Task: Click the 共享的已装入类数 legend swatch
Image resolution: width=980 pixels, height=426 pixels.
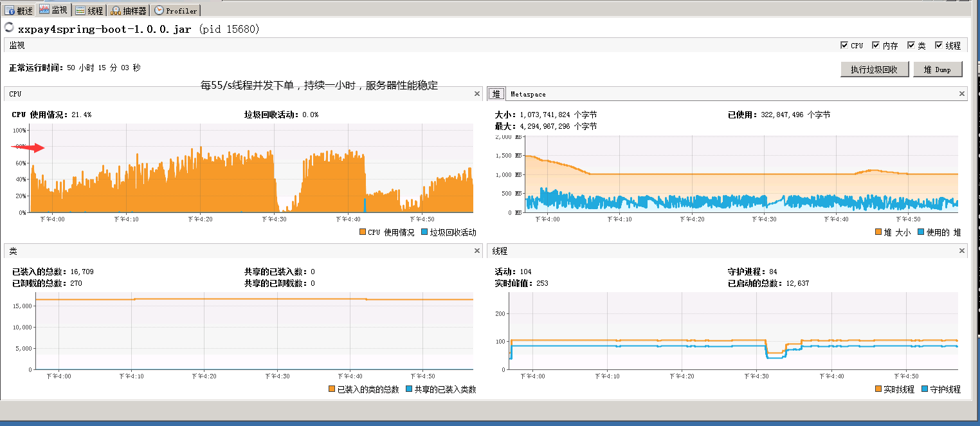Action: click(x=409, y=389)
